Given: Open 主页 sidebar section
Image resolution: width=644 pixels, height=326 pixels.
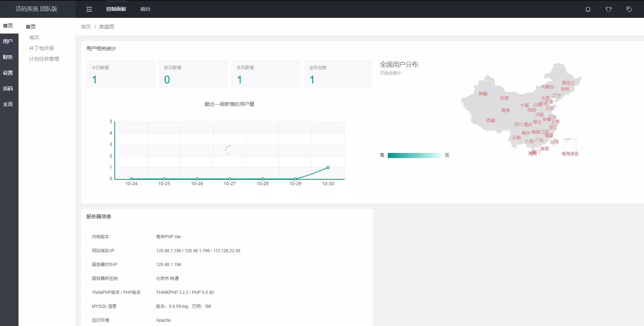Looking at the screenshot, I should click(8, 104).
